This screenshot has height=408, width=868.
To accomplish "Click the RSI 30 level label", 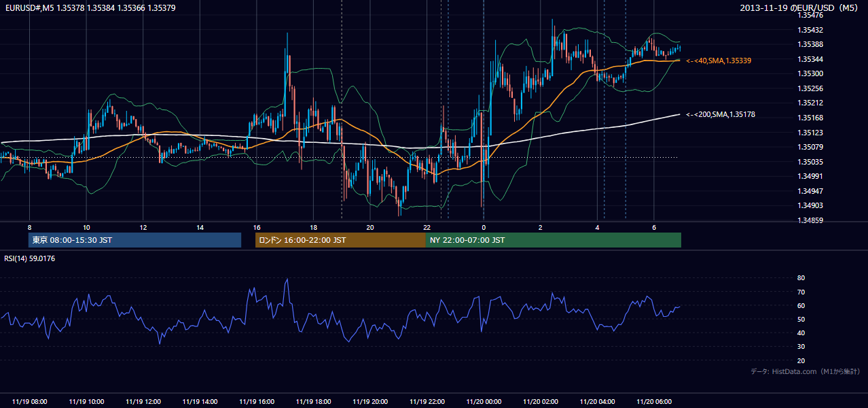I will coord(801,347).
